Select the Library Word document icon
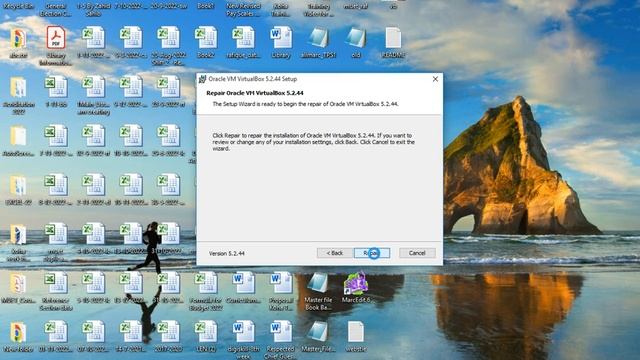Viewport: 640px width, 360px height. tap(281, 38)
